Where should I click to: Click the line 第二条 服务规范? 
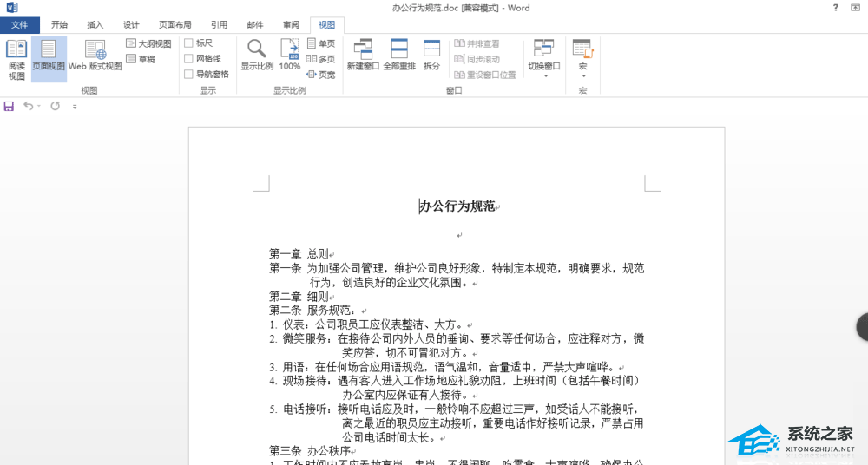(x=314, y=311)
